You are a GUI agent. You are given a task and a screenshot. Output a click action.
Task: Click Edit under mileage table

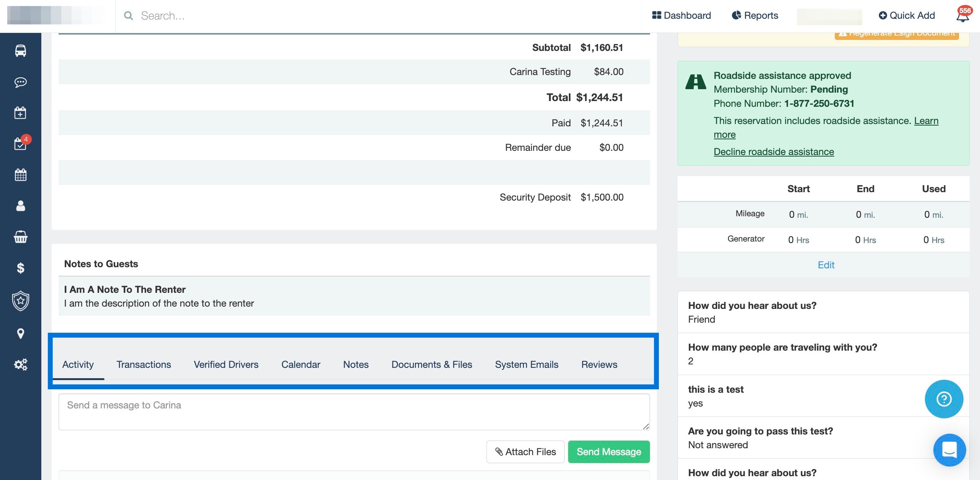[826, 265]
